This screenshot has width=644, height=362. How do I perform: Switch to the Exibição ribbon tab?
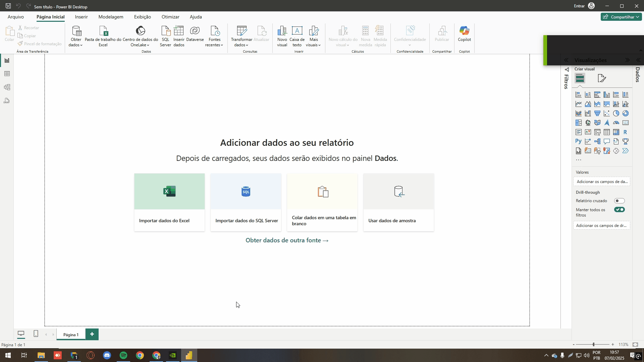click(x=142, y=17)
